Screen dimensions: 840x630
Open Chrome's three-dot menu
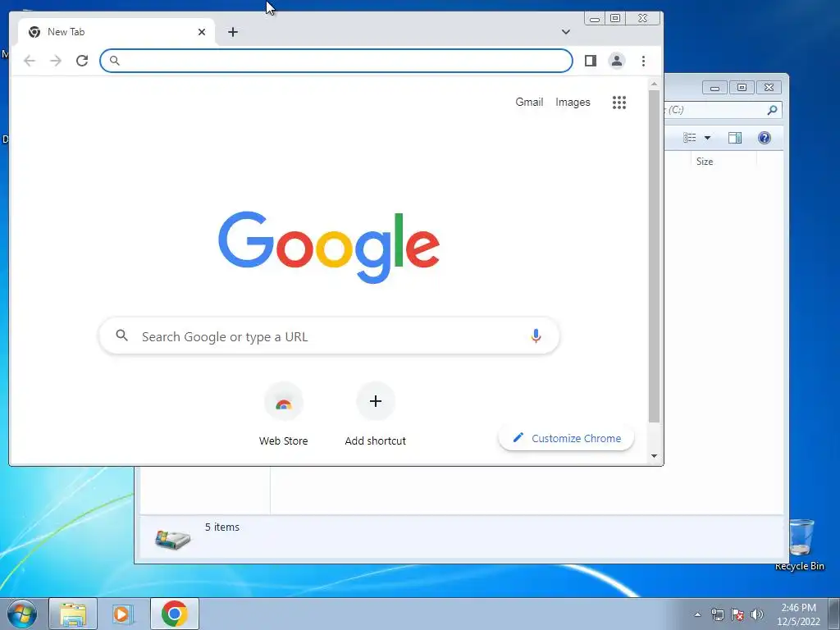point(643,61)
